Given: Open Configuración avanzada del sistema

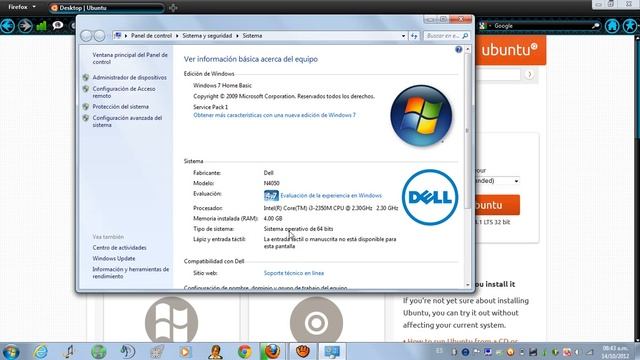Looking at the screenshot, I should 127,121.
